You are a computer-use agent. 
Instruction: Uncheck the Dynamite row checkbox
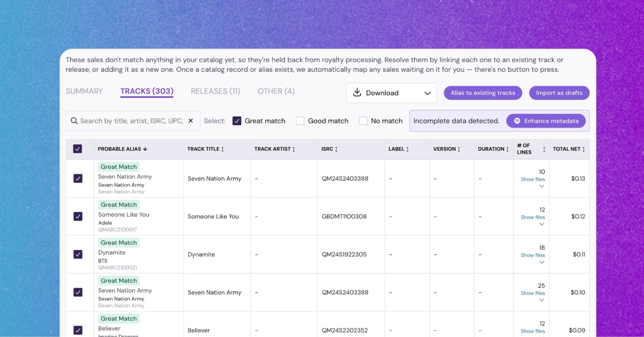[78, 254]
